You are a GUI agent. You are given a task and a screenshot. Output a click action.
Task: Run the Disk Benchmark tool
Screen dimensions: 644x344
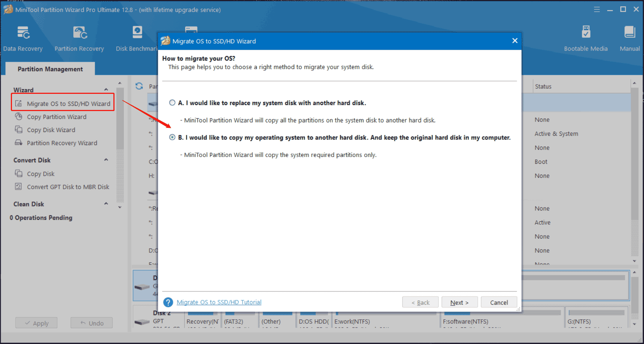point(137,37)
